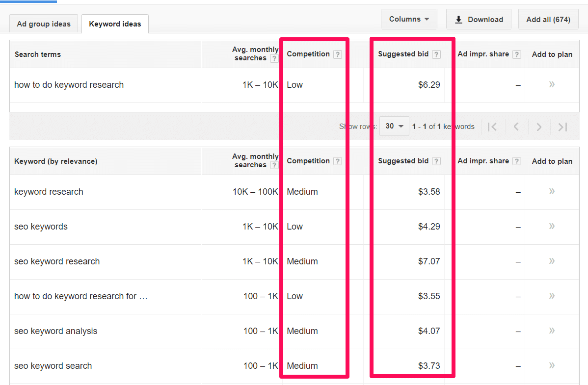This screenshot has width=588, height=385.
Task: Open the "keyword research" keyword link
Action: click(x=49, y=192)
